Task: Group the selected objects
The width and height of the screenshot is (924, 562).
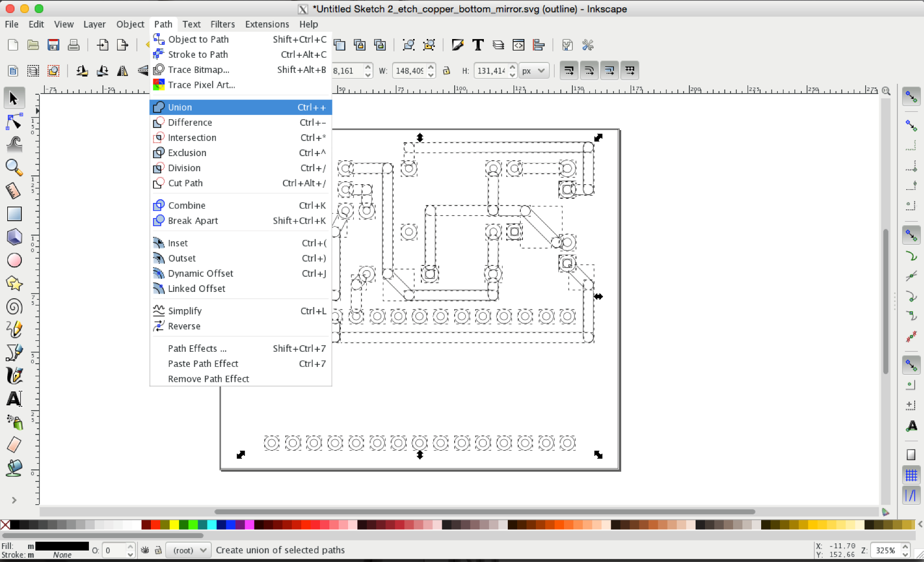Action: [409, 45]
